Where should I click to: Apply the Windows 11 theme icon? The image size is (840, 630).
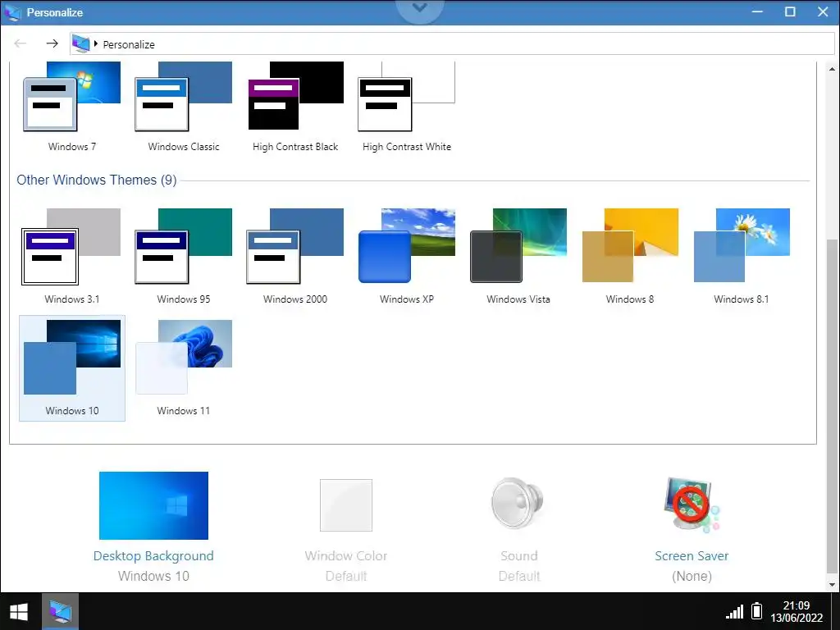(183, 358)
